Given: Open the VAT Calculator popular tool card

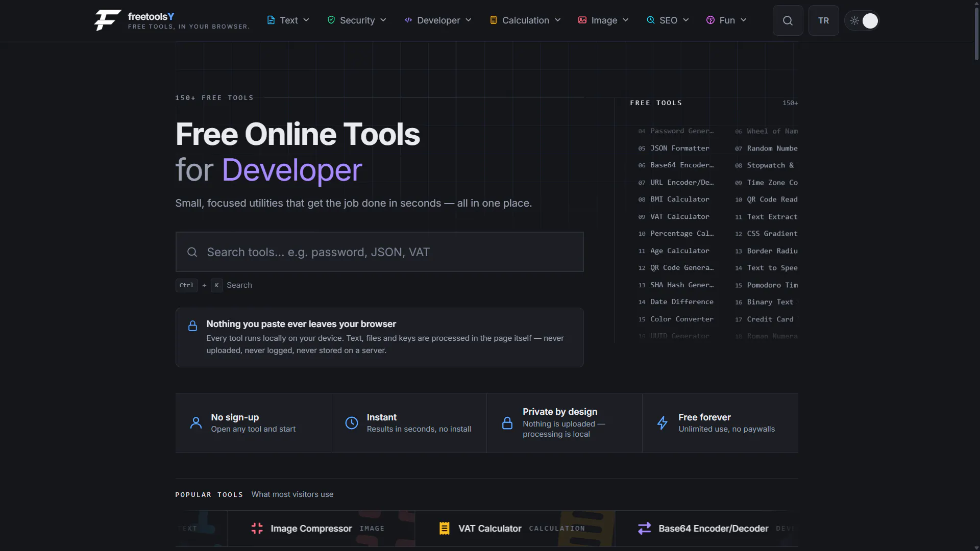Looking at the screenshot, I should (515, 529).
